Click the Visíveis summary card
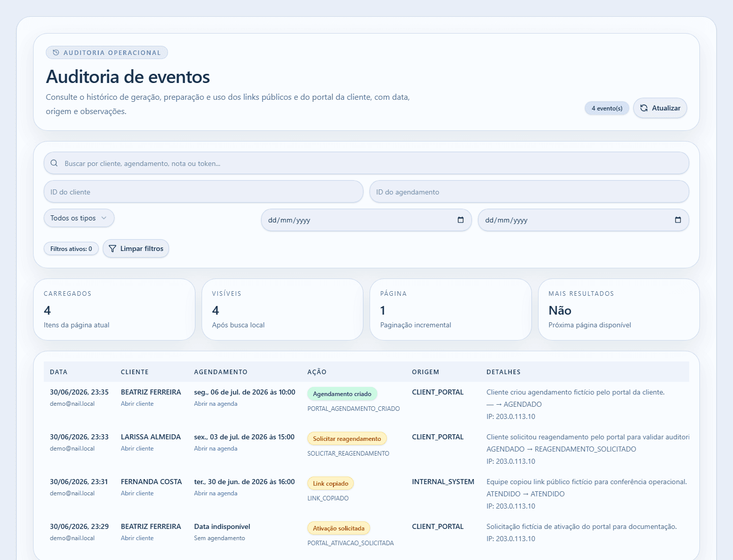 click(283, 310)
